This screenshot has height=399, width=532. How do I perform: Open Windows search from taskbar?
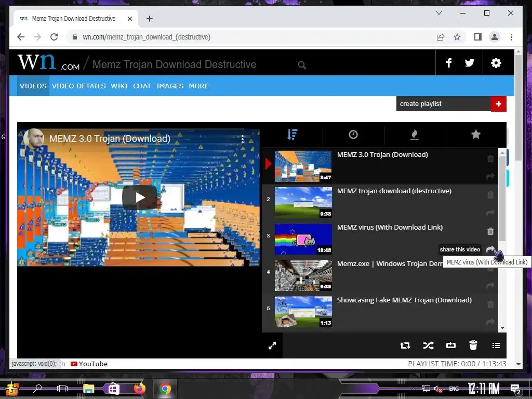click(37, 388)
